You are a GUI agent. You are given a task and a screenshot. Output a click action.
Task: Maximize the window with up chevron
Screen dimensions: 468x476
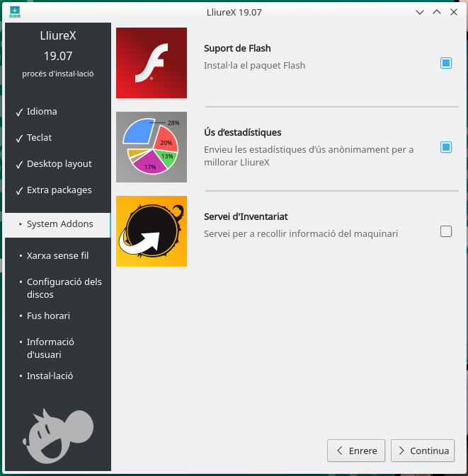pyautogui.click(x=437, y=12)
